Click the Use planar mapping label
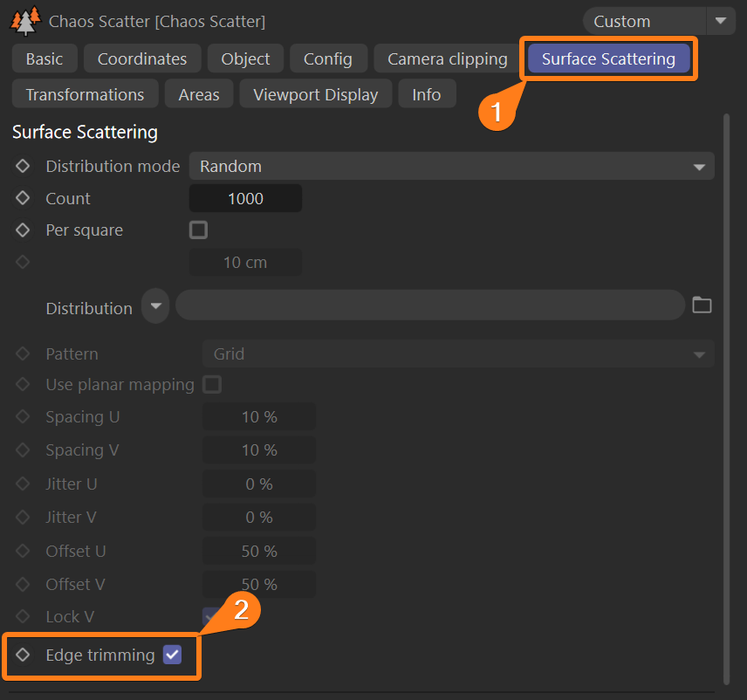747x700 pixels. pyautogui.click(x=120, y=385)
